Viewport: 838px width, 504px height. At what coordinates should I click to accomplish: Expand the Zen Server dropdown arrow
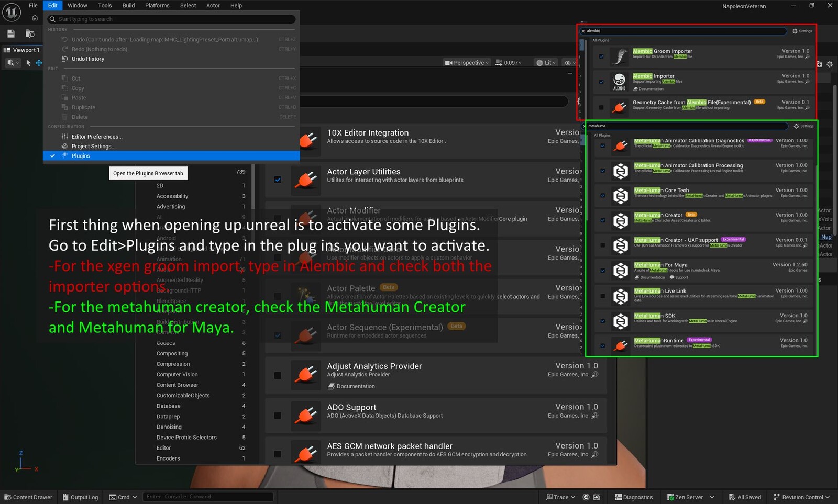click(x=712, y=497)
